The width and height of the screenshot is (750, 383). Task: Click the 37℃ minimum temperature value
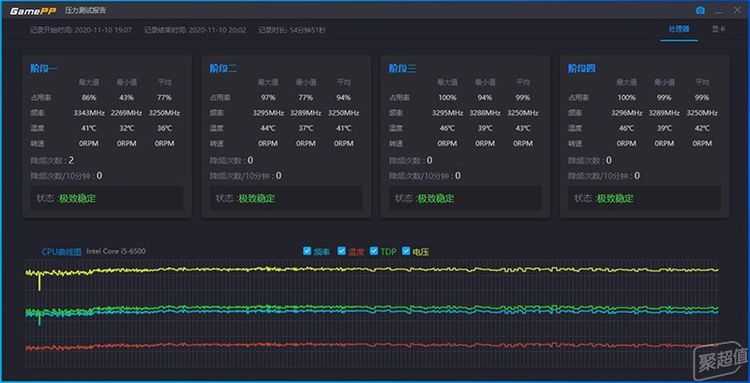click(306, 128)
